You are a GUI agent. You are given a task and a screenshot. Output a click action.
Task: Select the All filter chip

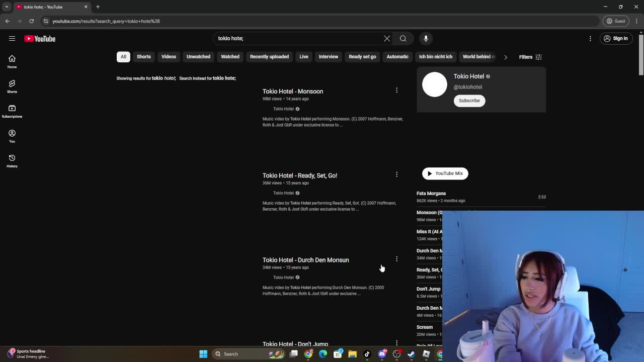coord(123,57)
